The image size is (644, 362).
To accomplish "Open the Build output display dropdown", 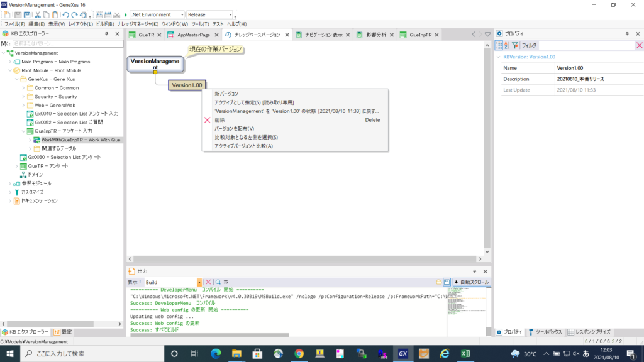I will pyautogui.click(x=199, y=282).
